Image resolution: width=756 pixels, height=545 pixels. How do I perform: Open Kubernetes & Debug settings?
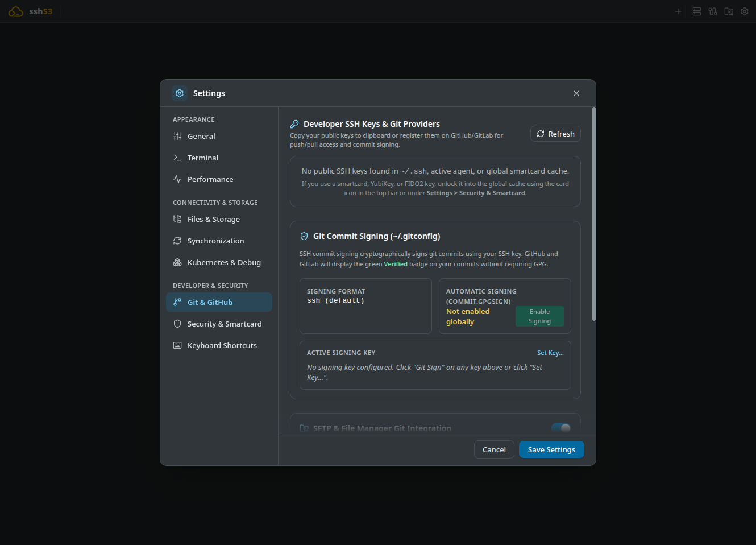[219, 262]
